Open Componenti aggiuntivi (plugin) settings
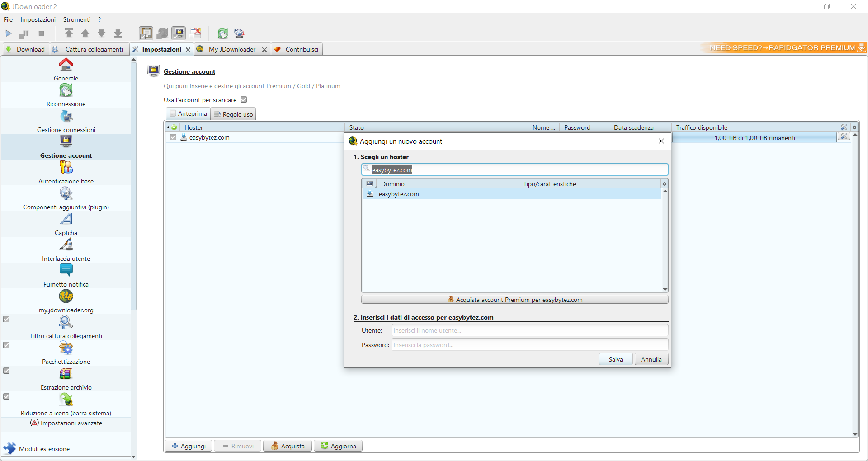This screenshot has width=868, height=461. point(66,198)
